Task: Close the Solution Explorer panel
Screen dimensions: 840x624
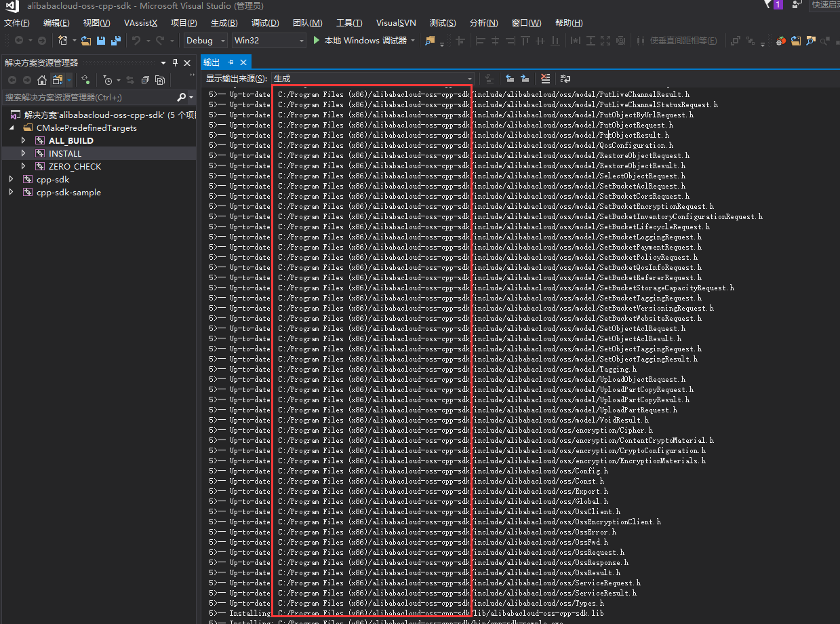Action: 188,62
